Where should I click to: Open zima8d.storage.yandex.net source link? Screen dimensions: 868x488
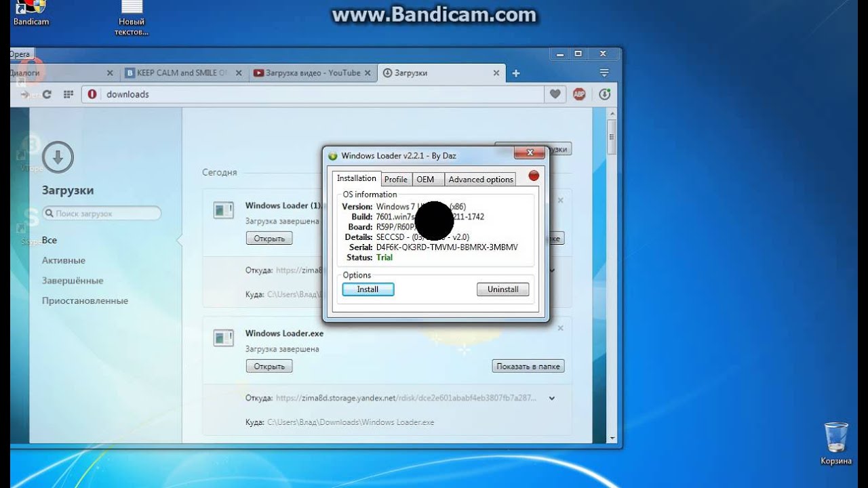pyautogui.click(x=406, y=398)
